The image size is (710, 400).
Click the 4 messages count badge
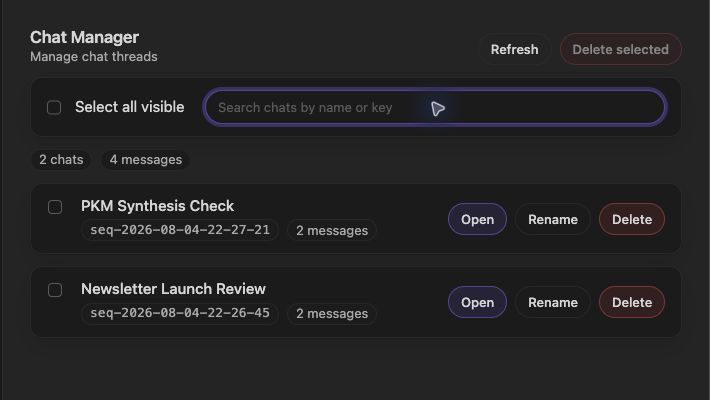tap(145, 160)
